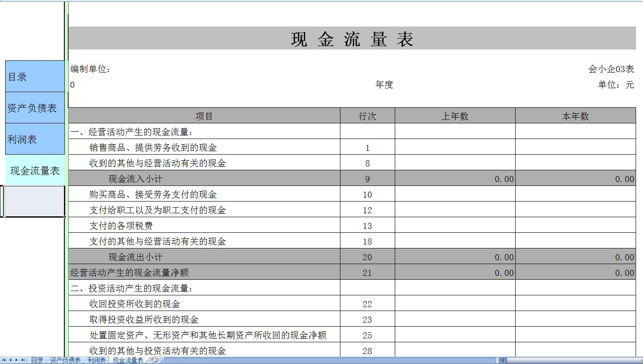Open the 利润表 sheet tab
Image resolution: width=643 pixels, height=364 pixels.
coord(97,360)
